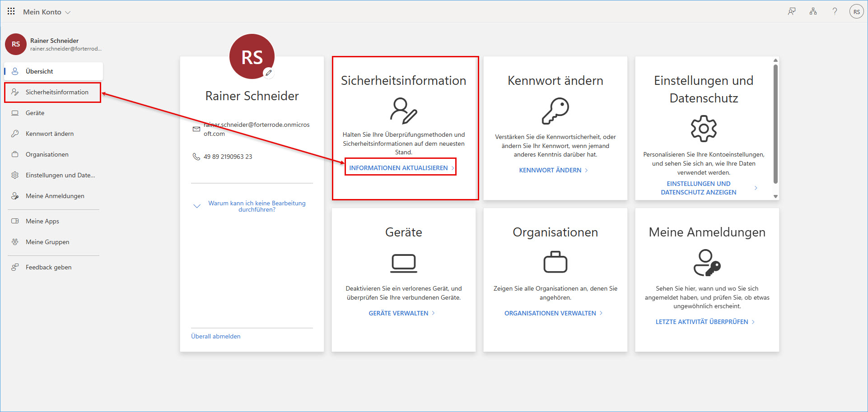Open Meine Anmeldungen in the sidebar
868x412 pixels.
54,196
